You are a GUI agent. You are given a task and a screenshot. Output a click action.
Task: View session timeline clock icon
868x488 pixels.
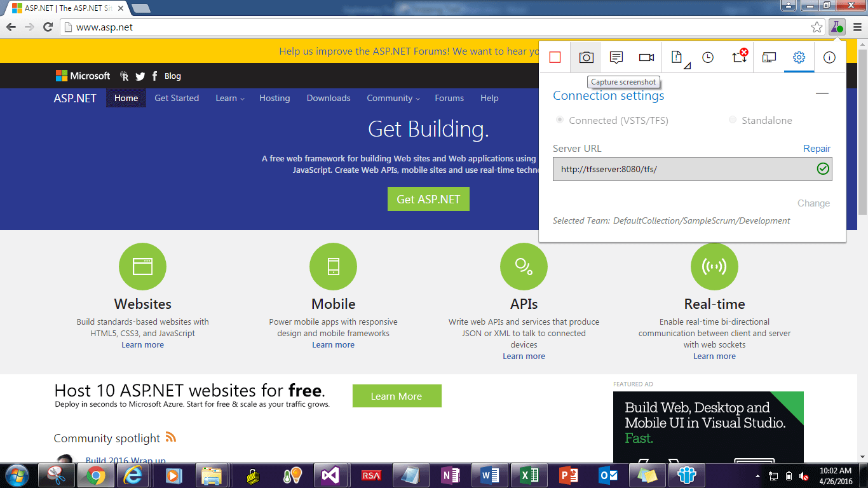(708, 58)
